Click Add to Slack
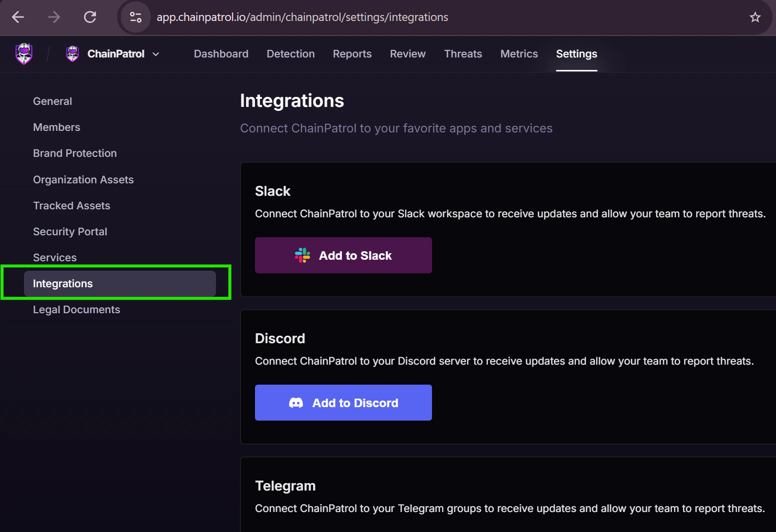This screenshot has height=532, width=776. [x=343, y=255]
